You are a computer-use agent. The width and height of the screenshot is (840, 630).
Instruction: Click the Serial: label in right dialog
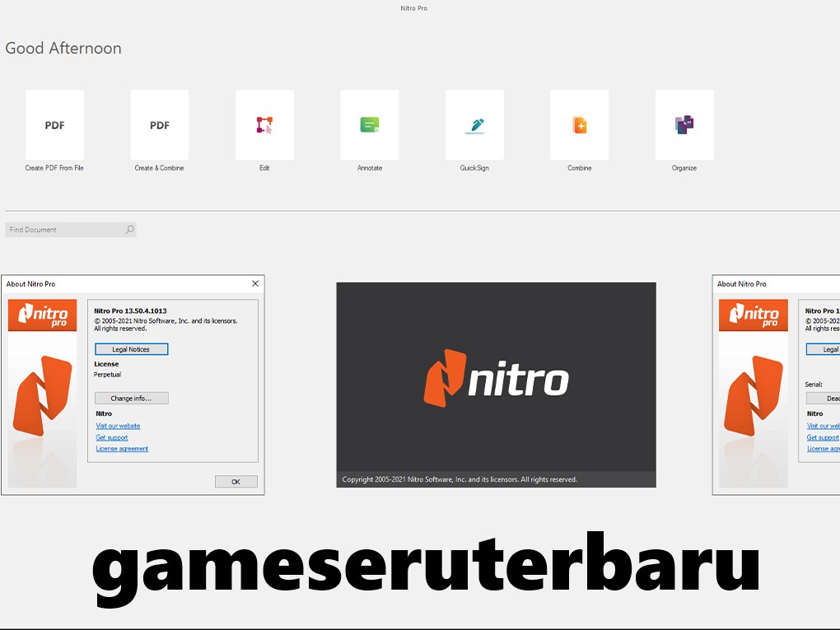pos(813,384)
